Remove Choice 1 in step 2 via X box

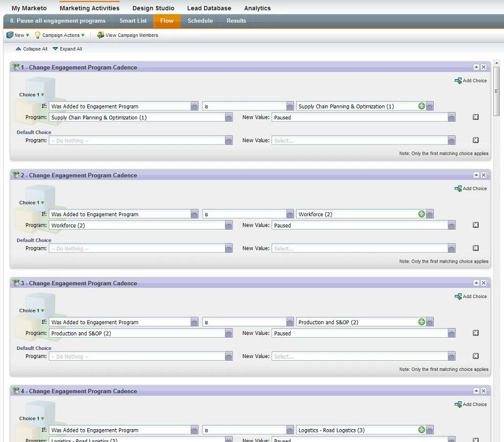click(x=476, y=225)
